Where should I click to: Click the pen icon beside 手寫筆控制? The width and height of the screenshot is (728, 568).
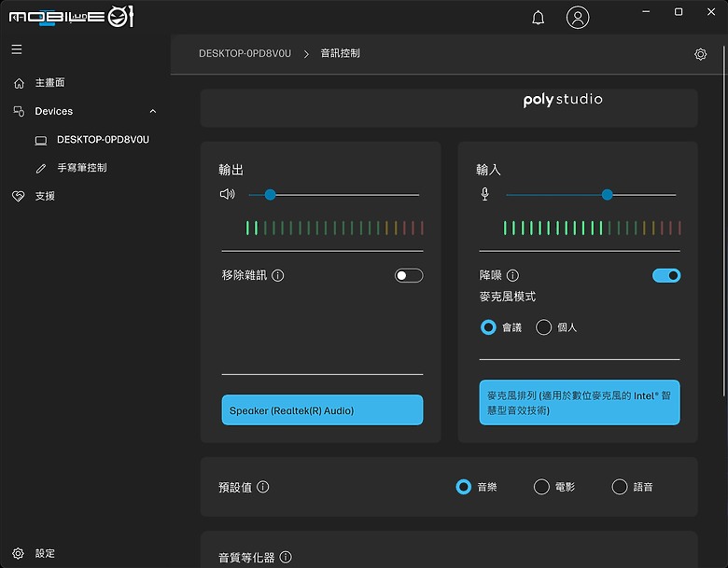point(41,169)
